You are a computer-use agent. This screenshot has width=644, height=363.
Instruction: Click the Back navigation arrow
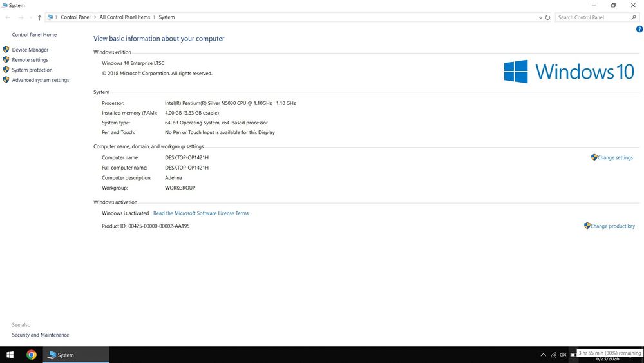[x=8, y=17]
